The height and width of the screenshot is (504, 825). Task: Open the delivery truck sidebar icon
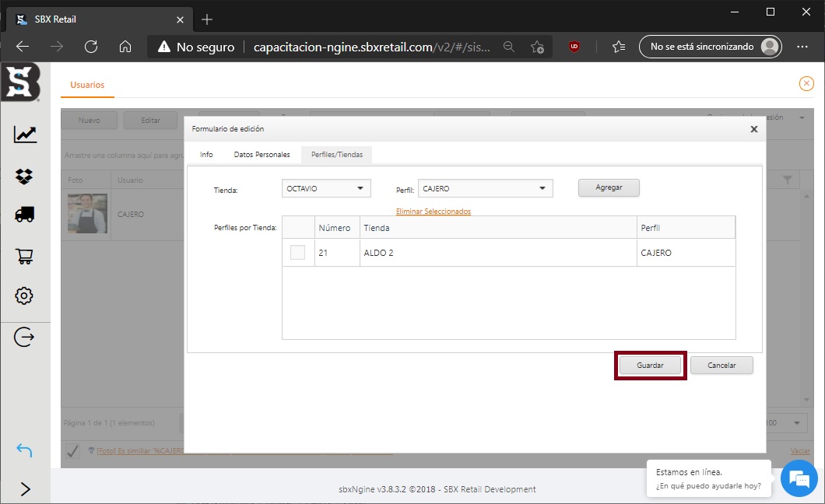tap(24, 214)
